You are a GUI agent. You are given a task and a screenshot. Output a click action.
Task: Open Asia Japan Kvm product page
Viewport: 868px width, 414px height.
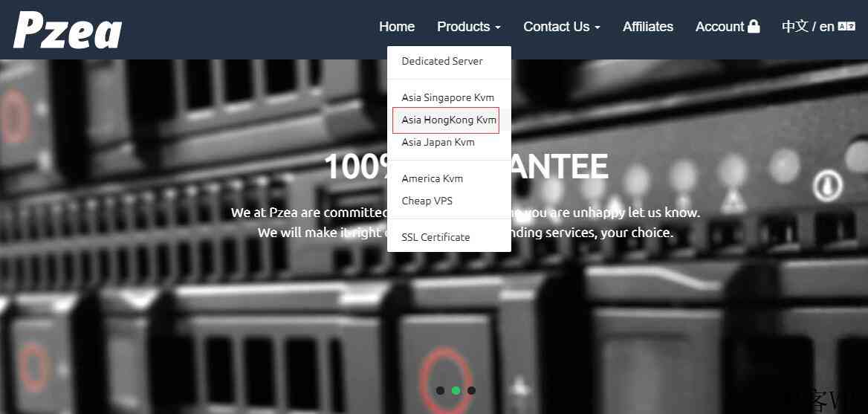[x=438, y=142]
